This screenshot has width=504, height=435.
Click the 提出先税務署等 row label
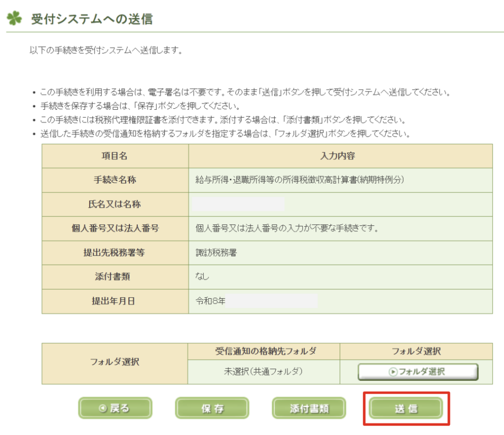(115, 253)
